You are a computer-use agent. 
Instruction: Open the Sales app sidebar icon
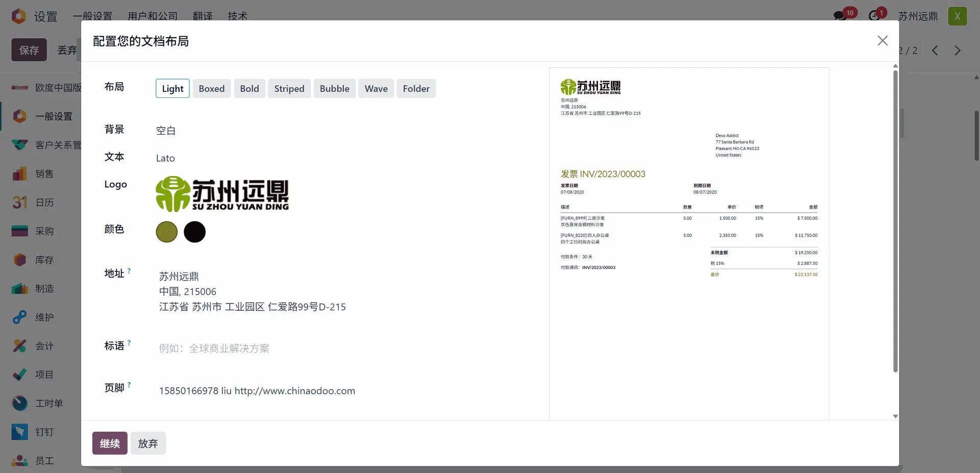19,174
